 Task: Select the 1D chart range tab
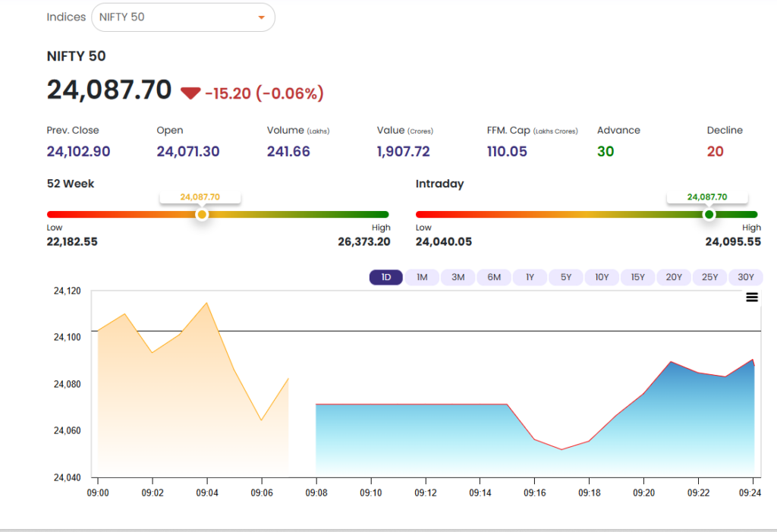[386, 277]
